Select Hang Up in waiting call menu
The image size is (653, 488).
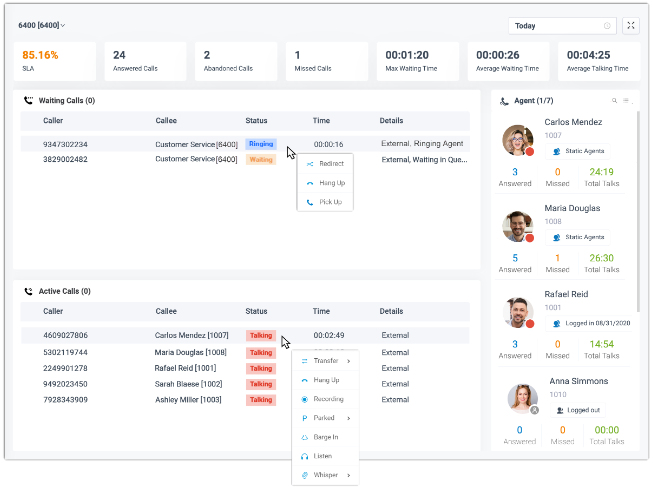coord(330,183)
